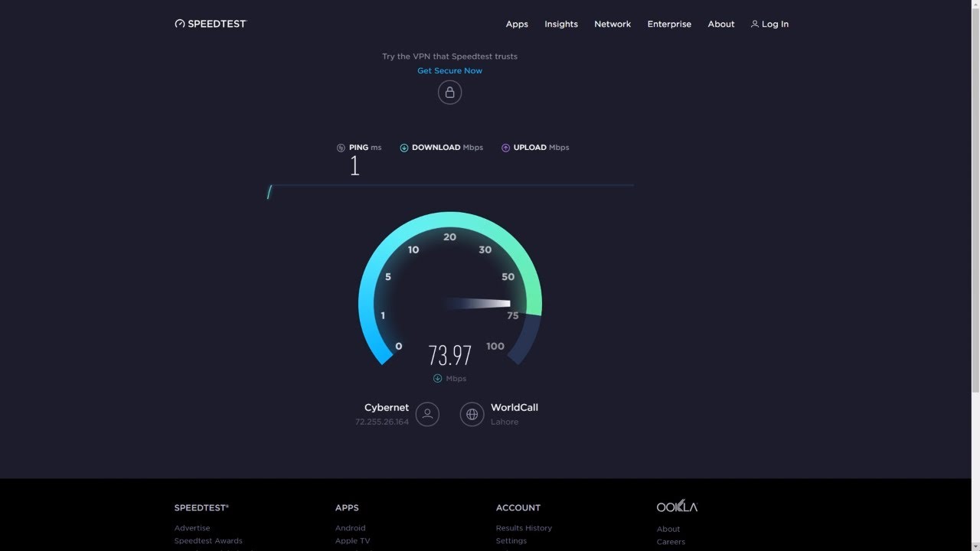Open the Insights menu
980x551 pixels.
[561, 24]
